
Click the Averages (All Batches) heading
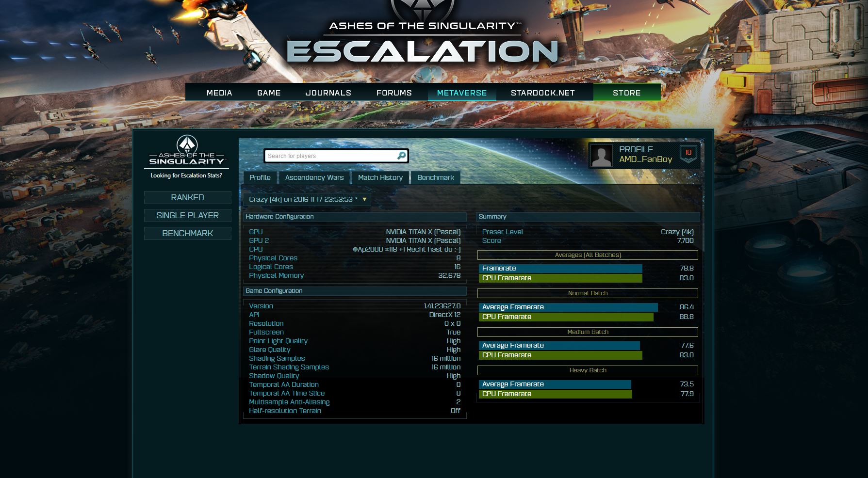[588, 255]
